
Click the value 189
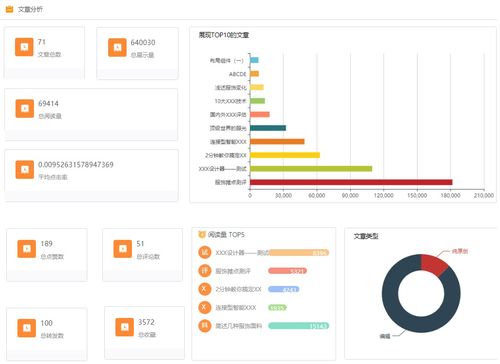pos(46,244)
